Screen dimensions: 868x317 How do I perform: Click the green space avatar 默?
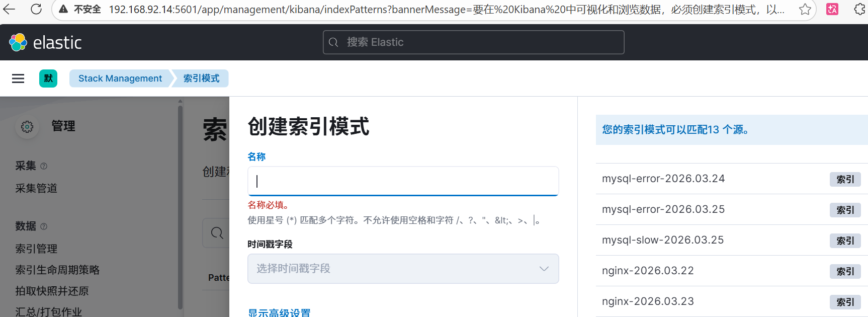(48, 78)
